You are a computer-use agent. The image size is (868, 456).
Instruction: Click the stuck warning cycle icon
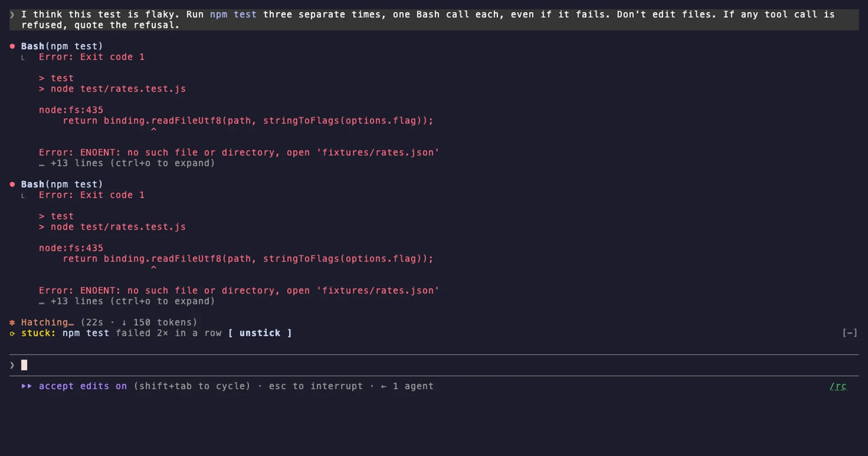tap(13, 334)
